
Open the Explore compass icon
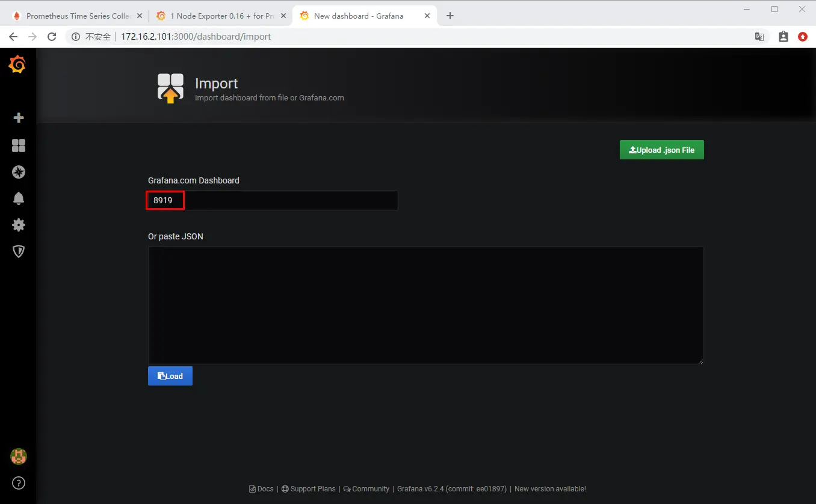click(19, 172)
